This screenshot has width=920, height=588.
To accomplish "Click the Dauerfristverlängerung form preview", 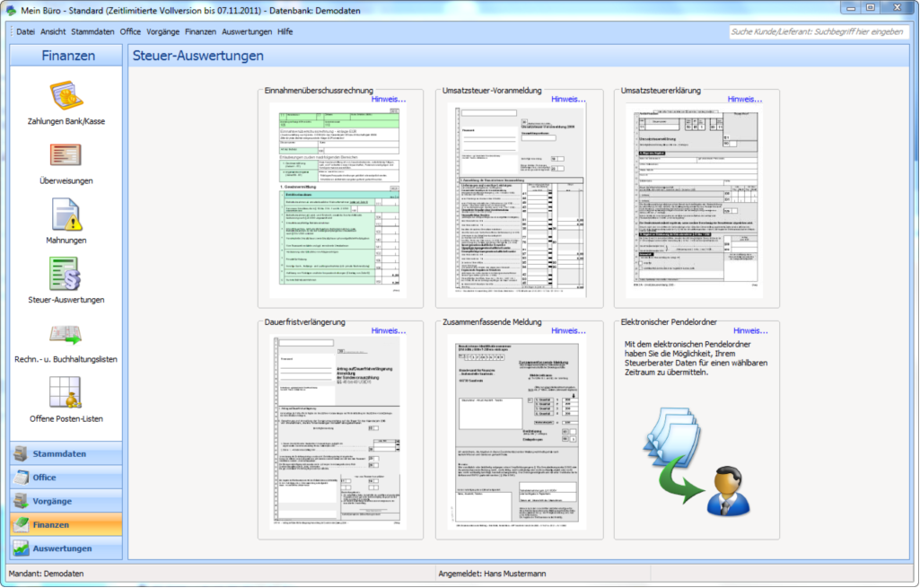I will [339, 429].
